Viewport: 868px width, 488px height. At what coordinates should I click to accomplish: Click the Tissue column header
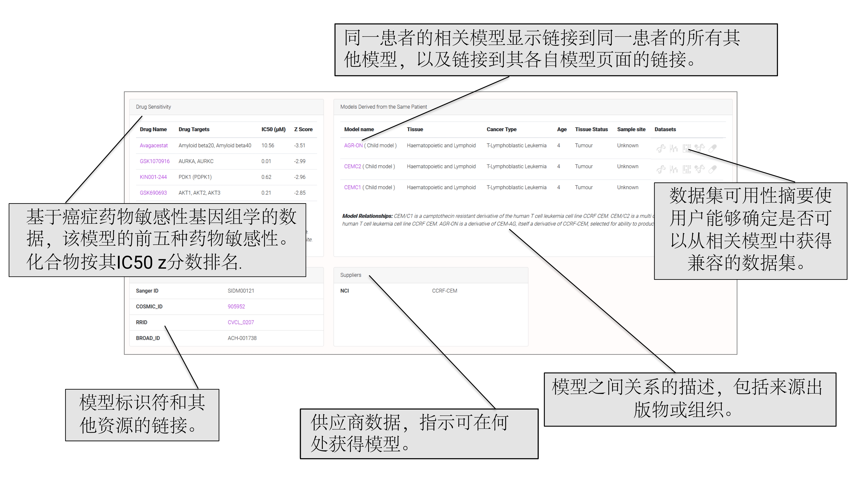(x=415, y=129)
